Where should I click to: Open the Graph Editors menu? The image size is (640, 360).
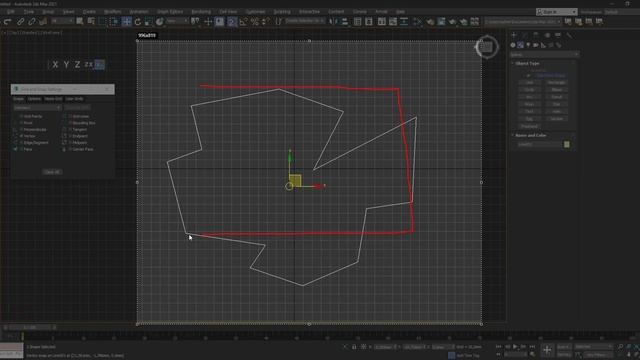(170, 12)
